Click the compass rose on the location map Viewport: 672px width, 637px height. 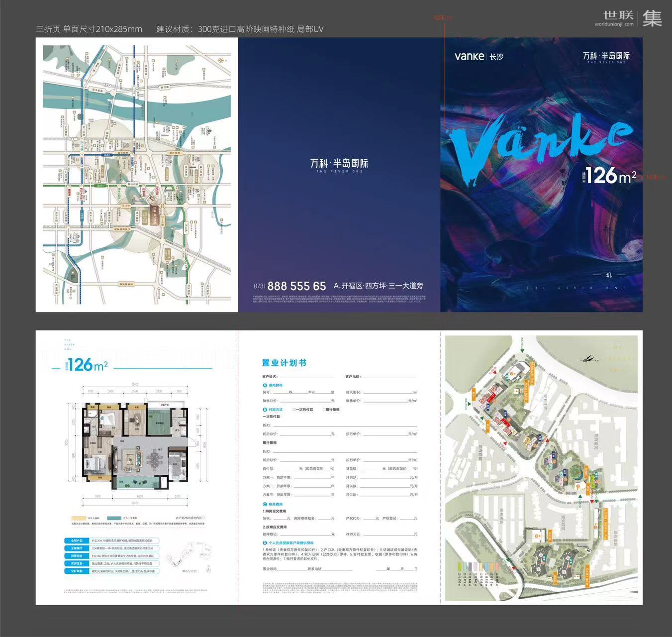[221, 60]
